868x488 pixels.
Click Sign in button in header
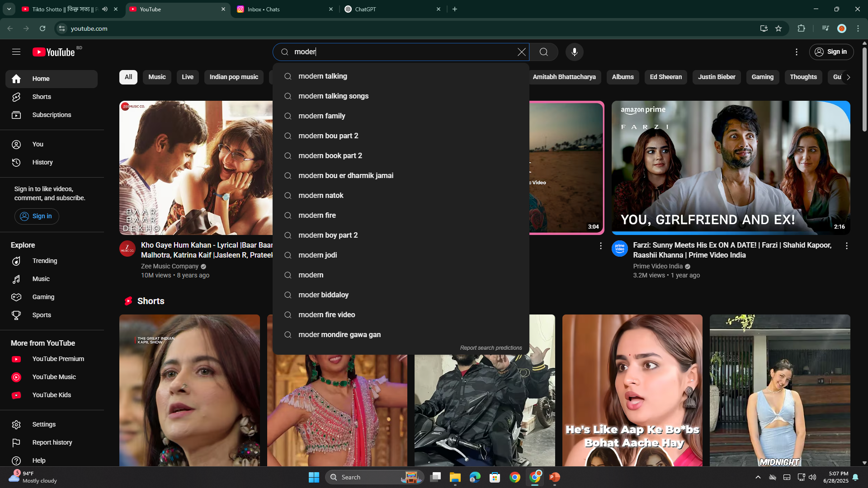click(x=831, y=52)
